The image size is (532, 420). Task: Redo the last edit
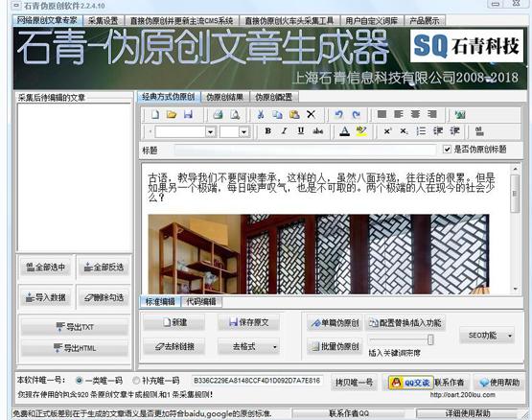point(356,114)
